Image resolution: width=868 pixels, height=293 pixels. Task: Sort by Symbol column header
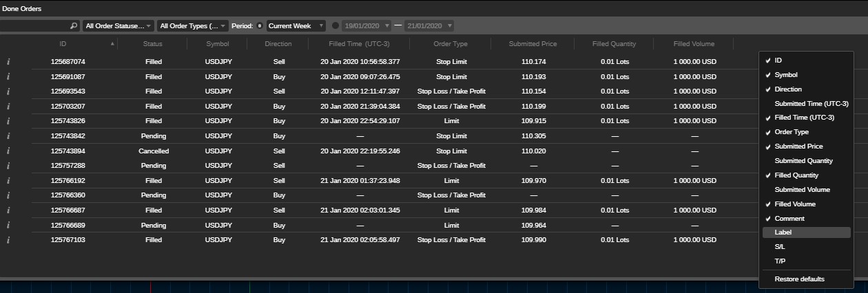tap(218, 44)
